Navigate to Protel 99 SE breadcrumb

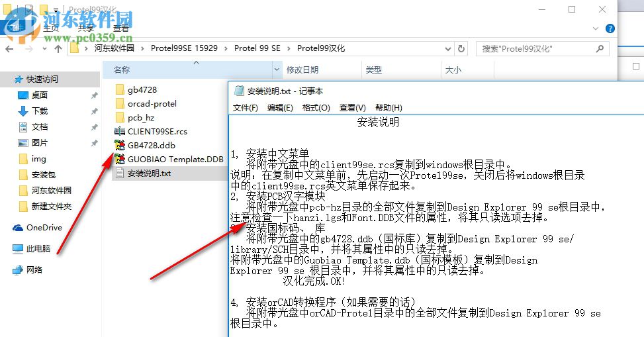coord(257,48)
